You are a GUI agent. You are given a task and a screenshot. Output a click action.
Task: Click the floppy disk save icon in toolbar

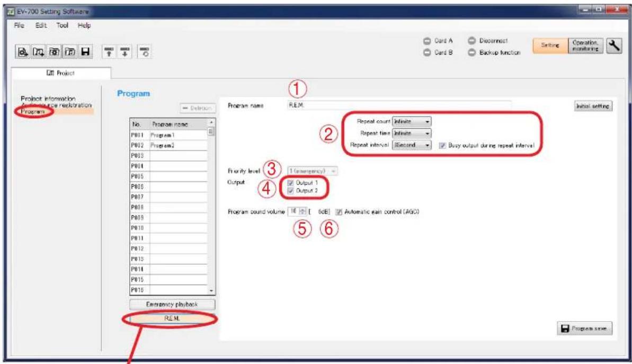[x=85, y=51]
